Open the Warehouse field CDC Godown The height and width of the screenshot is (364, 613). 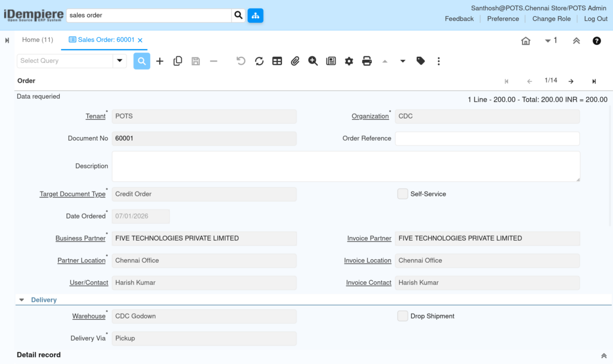coord(204,316)
